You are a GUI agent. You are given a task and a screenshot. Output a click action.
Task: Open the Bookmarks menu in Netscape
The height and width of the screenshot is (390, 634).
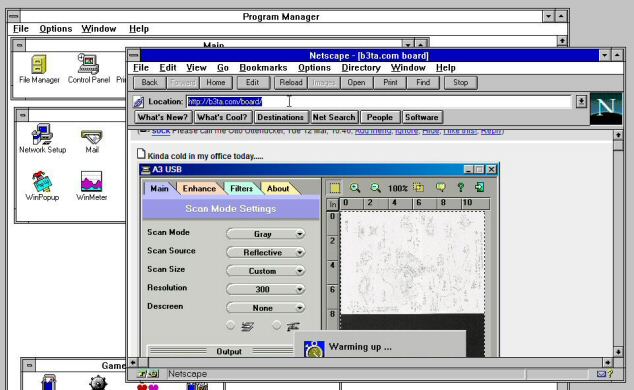263,68
